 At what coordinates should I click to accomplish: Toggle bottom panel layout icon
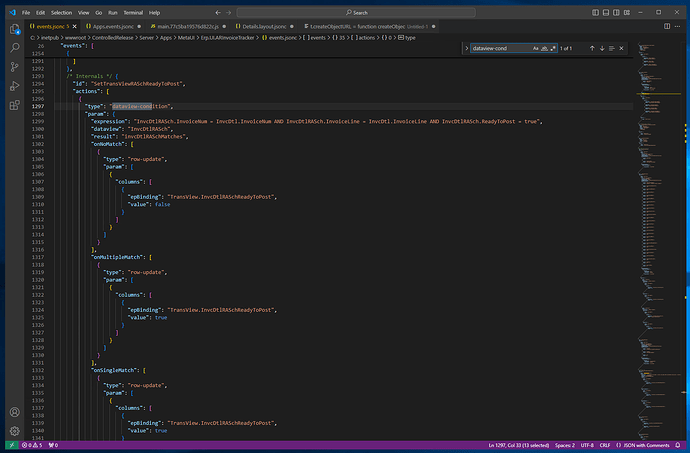(x=606, y=13)
